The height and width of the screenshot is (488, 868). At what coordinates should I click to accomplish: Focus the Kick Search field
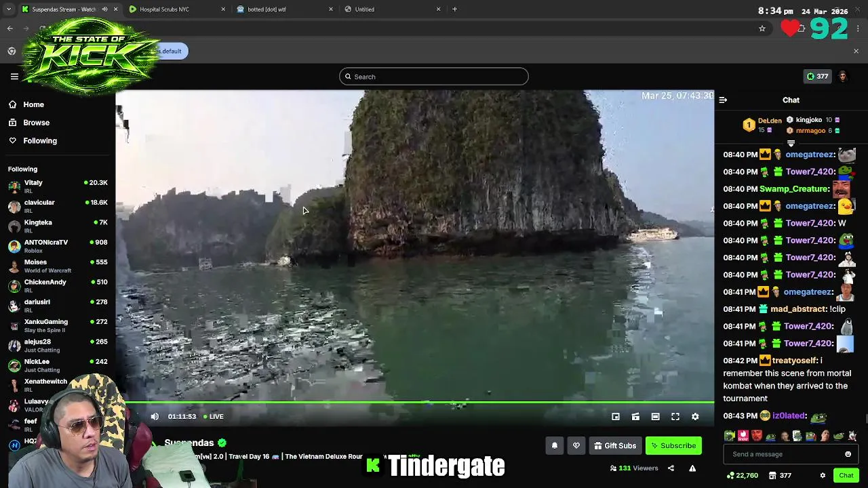pos(434,77)
